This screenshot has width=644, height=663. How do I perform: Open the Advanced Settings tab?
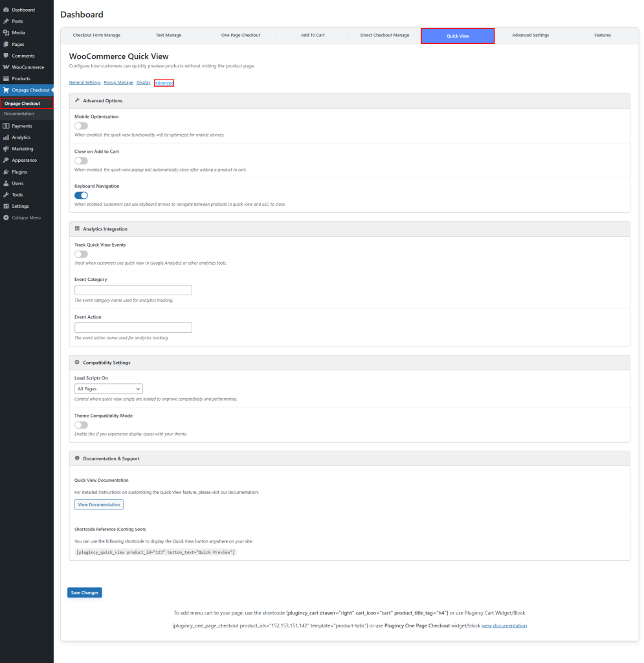(530, 36)
